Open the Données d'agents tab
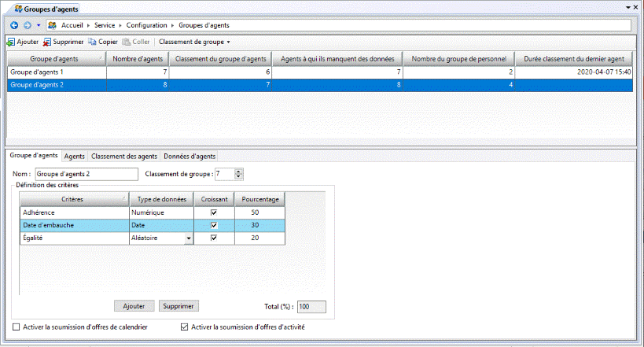 tap(189, 157)
